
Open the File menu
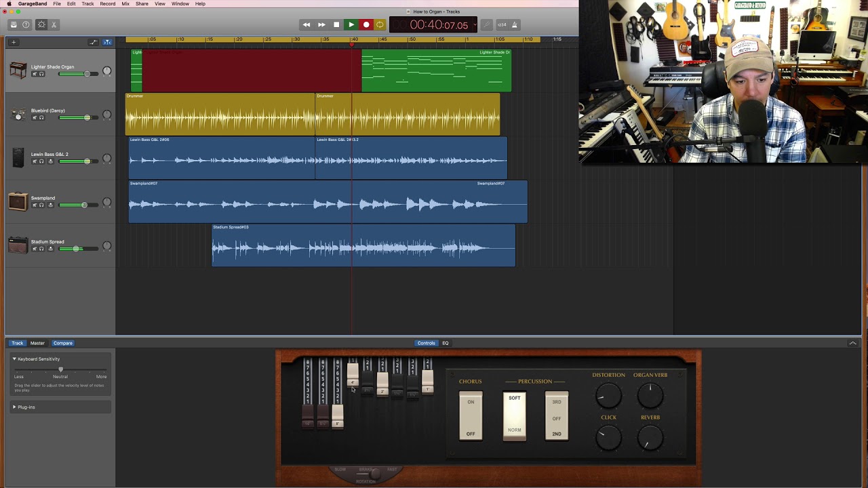[57, 3]
